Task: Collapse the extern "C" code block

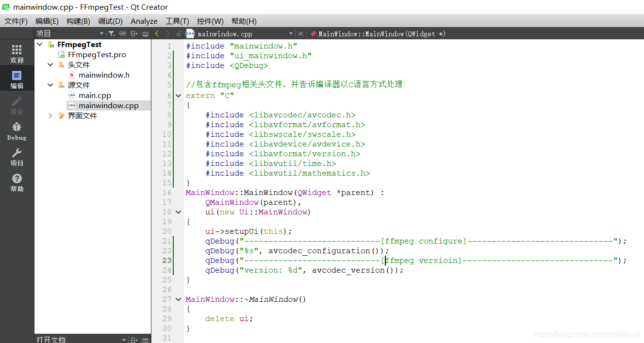Action: pyautogui.click(x=179, y=96)
